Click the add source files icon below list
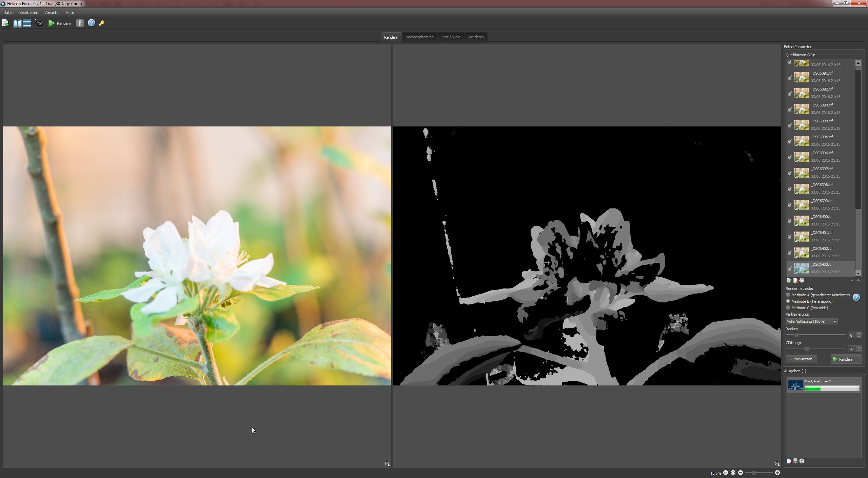Viewport: 868px width, 478px height. [x=789, y=280]
